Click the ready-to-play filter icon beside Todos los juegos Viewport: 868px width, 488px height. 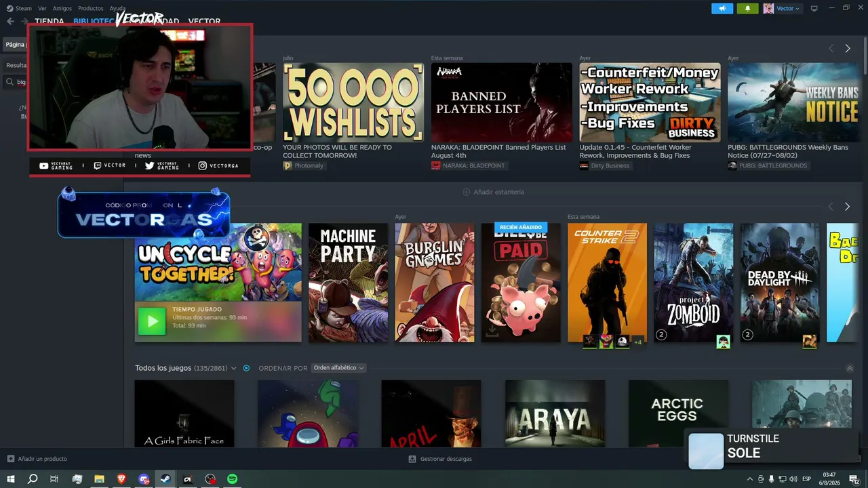pyautogui.click(x=246, y=368)
